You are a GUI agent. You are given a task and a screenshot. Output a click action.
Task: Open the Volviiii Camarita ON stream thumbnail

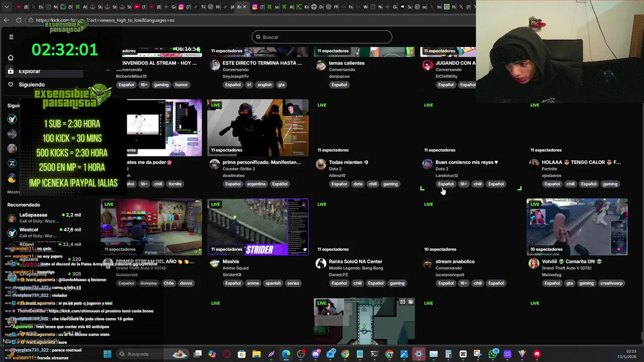pos(577,227)
